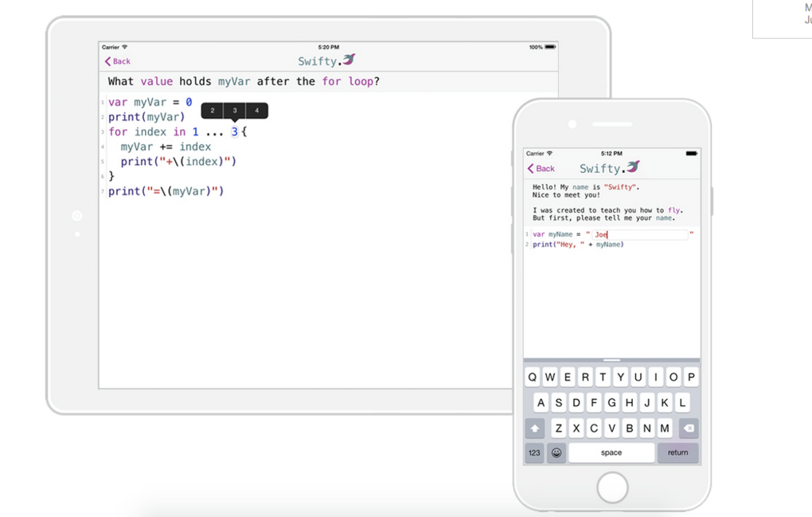Tap the V key on the keyboard
Viewport: 812px width, 517px height.
(611, 428)
